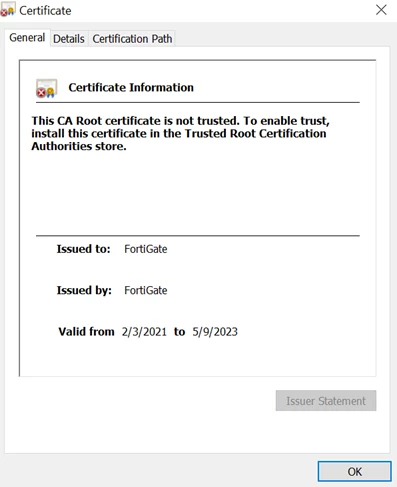Click the 2/3/2021 start date
397x487 pixels.
144,332
